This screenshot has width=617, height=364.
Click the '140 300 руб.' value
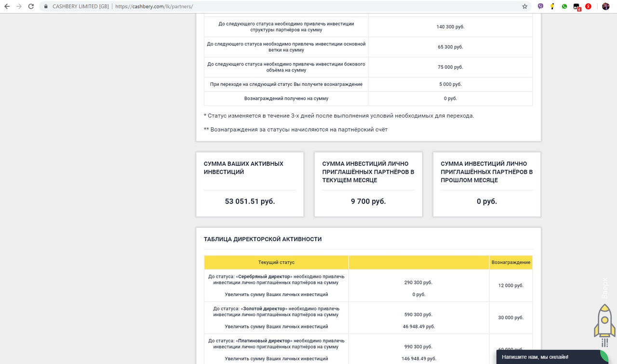point(450,27)
